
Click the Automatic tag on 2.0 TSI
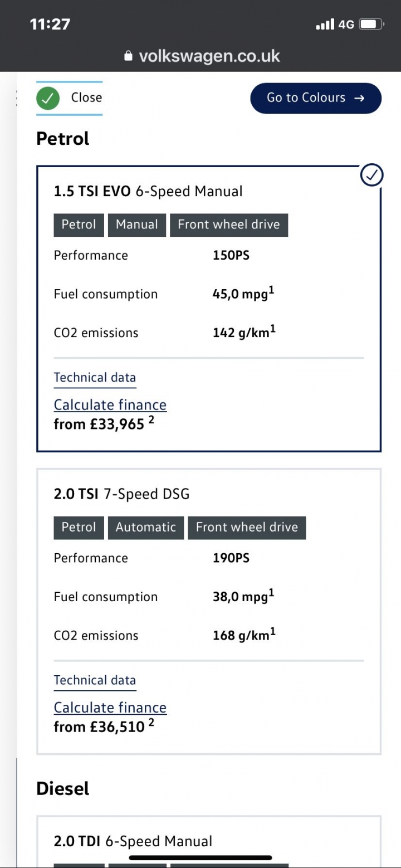146,528
